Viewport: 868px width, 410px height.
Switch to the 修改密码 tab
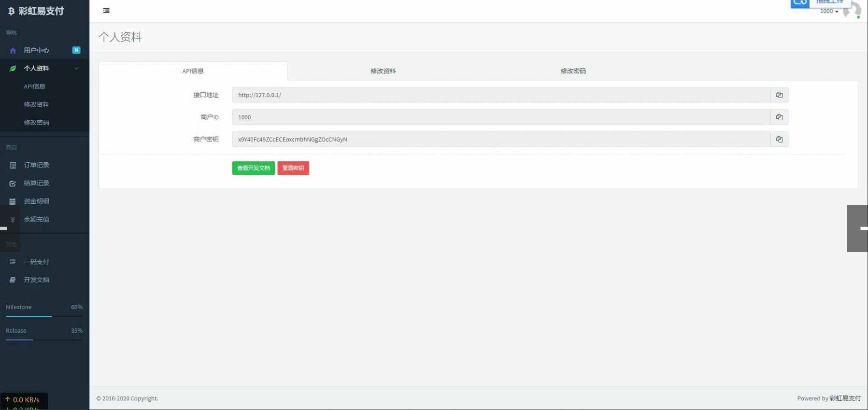point(573,71)
